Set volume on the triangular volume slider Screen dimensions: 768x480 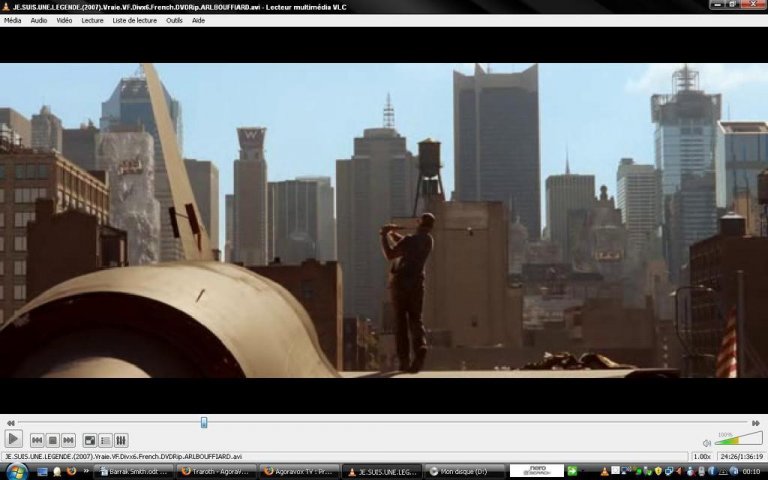(x=739, y=439)
